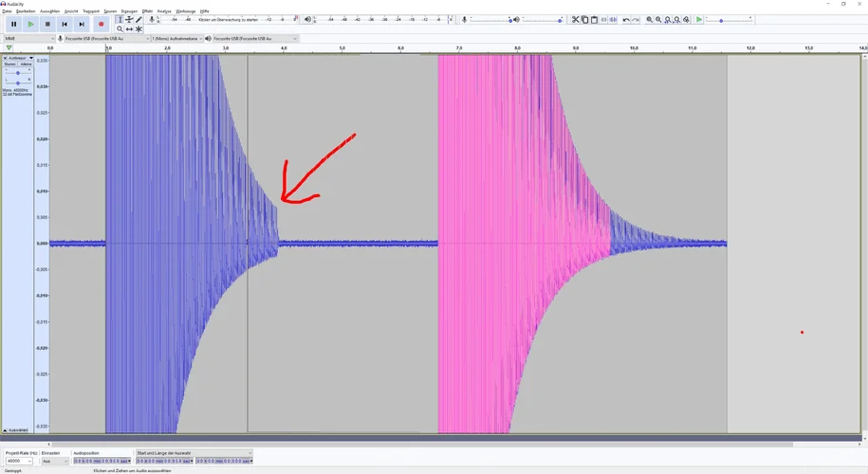Open the Audiospur track name dropdown
This screenshot has width=868, height=474.
click(x=20, y=58)
